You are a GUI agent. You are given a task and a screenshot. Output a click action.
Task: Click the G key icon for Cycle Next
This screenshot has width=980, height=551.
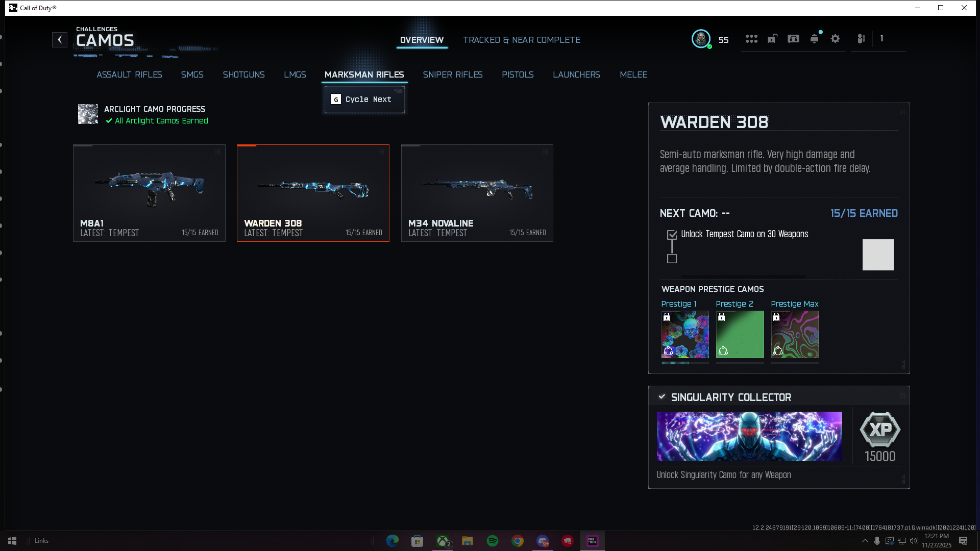pyautogui.click(x=336, y=99)
